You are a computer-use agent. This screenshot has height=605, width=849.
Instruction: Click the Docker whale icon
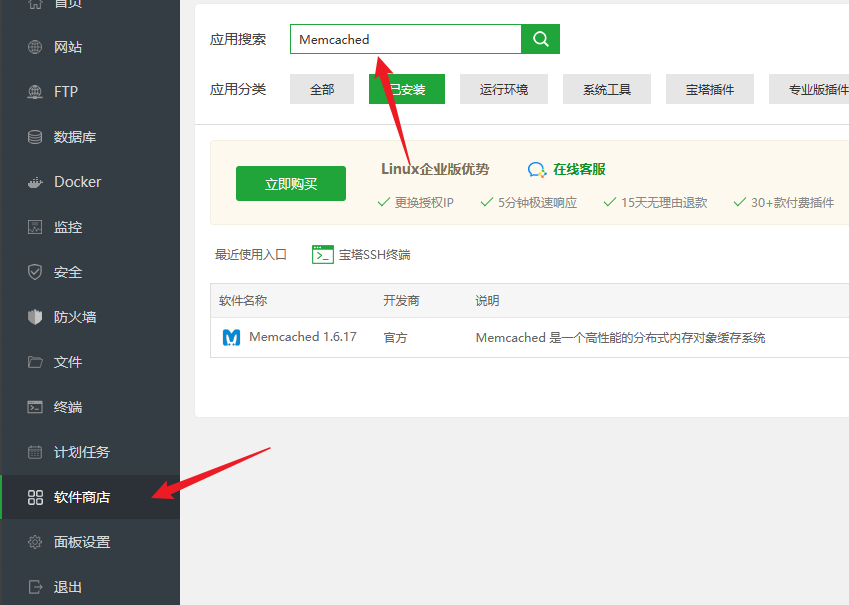click(x=35, y=183)
